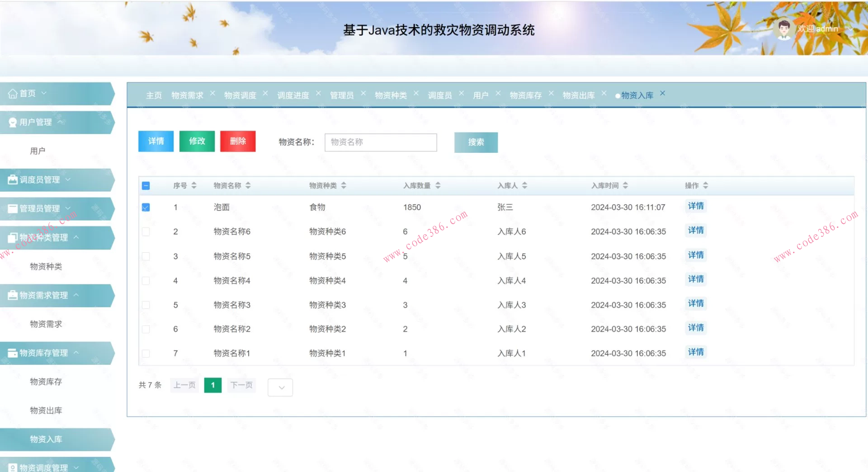
Task: Select the 用户管理 user management icon
Action: pos(12,122)
